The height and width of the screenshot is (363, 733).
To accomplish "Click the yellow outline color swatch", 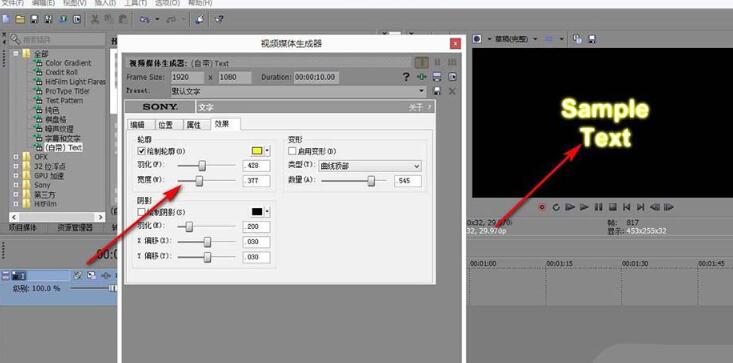I will point(258,151).
